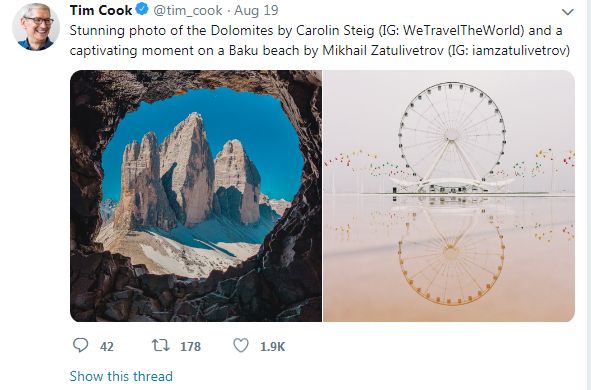Like the tweet with heart icon

[241, 345]
